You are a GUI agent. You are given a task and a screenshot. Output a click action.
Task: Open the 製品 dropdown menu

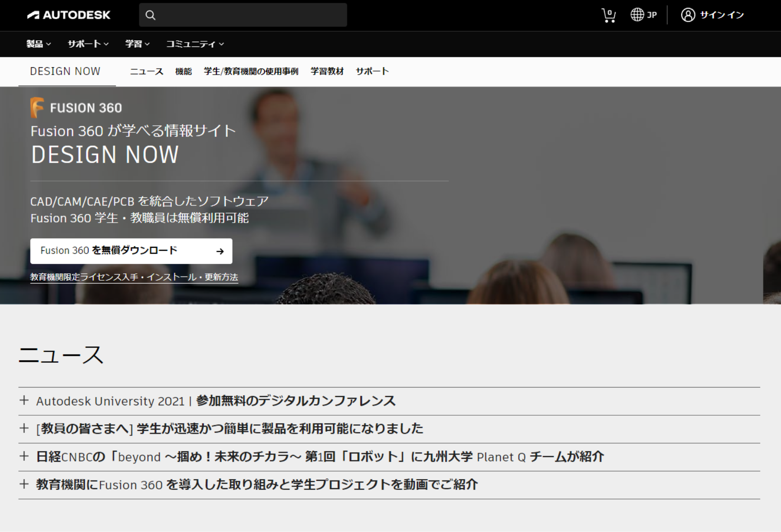tap(39, 44)
